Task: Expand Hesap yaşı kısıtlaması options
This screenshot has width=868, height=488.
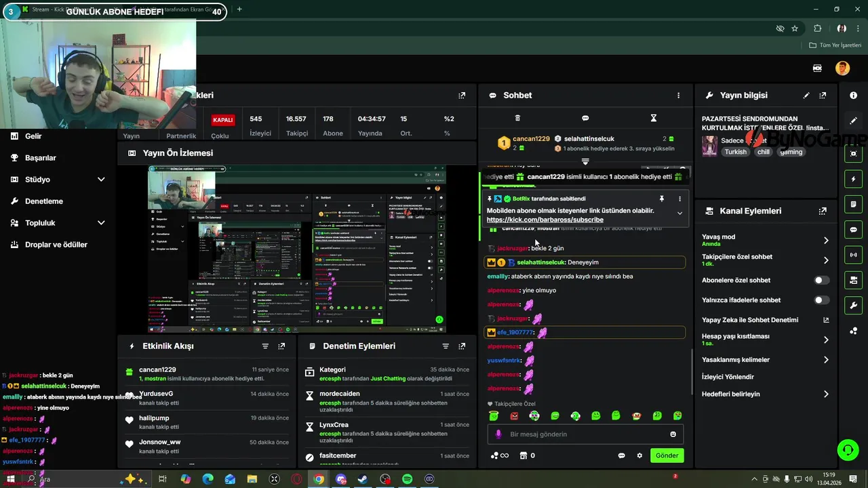Action: pos(826,340)
